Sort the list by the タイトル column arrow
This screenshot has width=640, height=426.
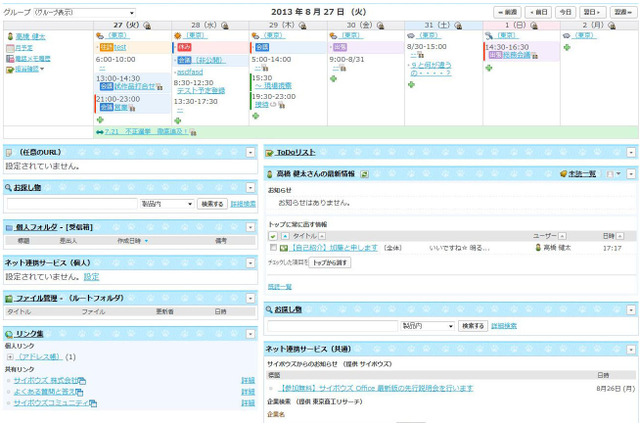[x=322, y=236]
